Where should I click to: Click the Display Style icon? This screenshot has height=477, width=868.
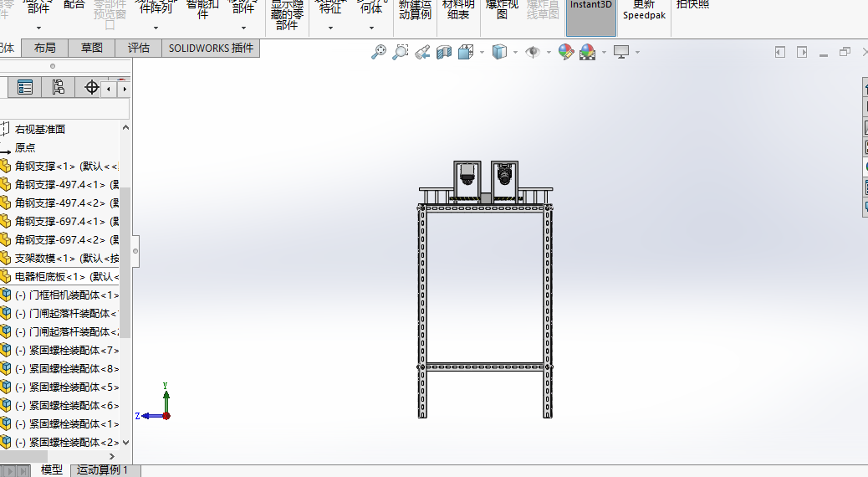pyautogui.click(x=499, y=52)
